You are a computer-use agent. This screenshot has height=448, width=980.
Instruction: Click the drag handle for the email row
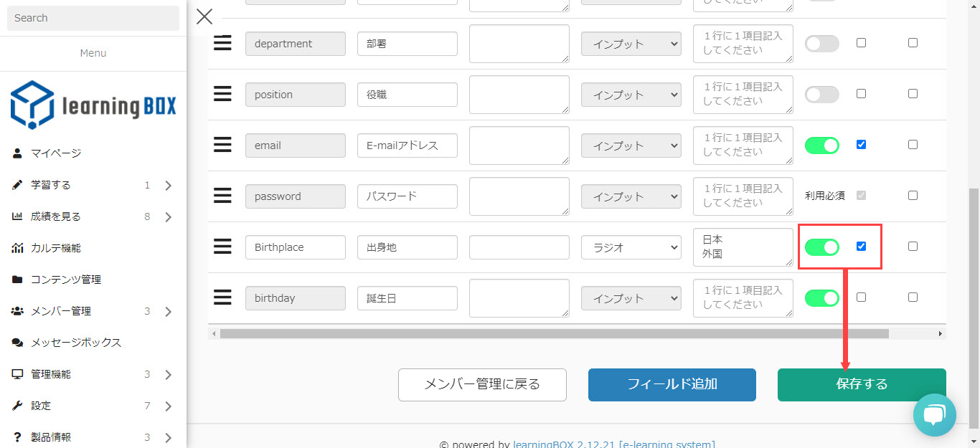[222, 145]
